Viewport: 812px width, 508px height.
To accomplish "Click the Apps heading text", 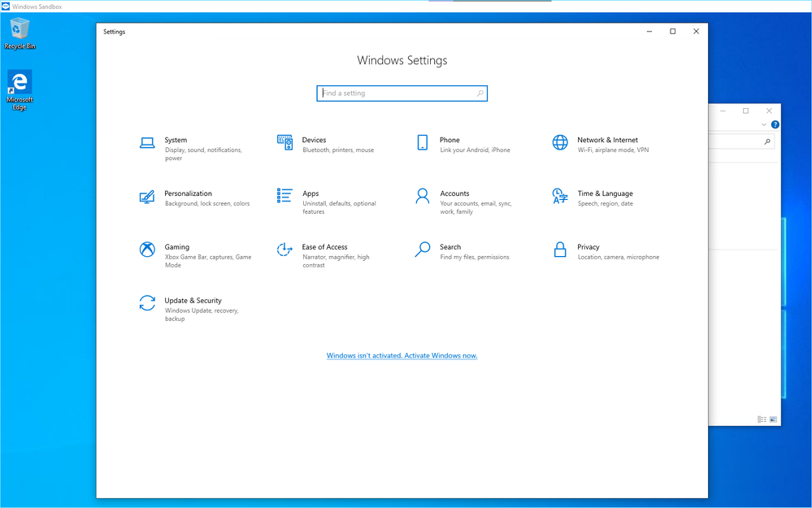I will (x=310, y=193).
